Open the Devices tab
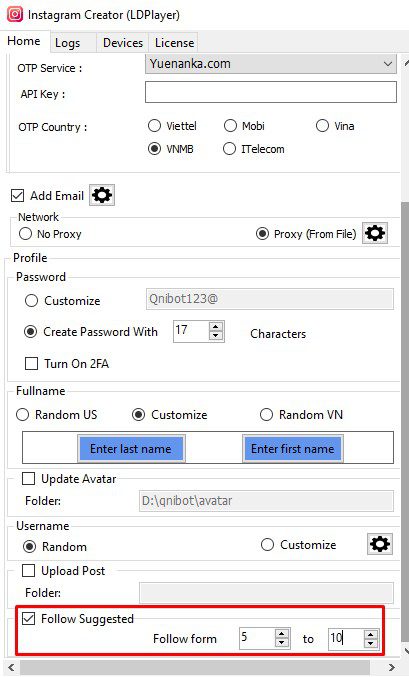The image size is (409, 677). pos(123,43)
